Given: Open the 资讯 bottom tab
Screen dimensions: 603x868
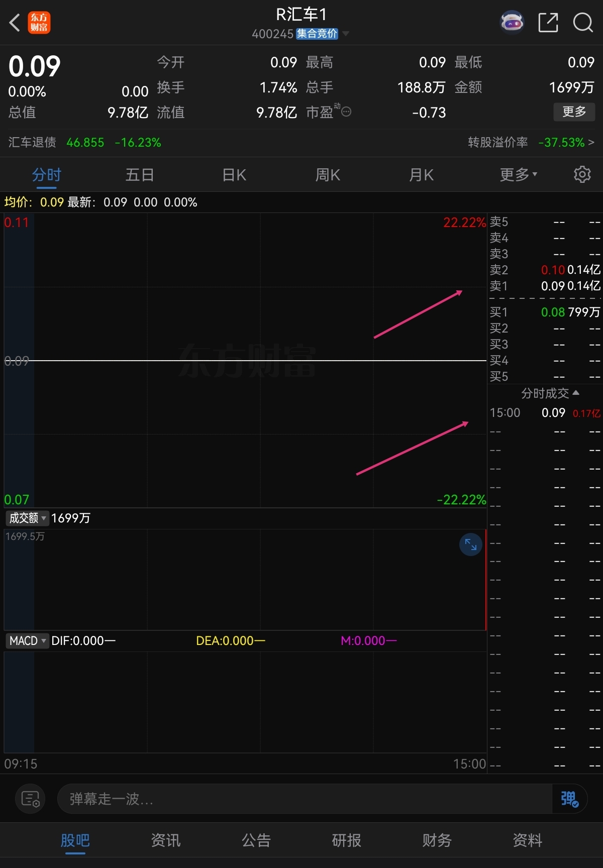Looking at the screenshot, I should 166,840.
